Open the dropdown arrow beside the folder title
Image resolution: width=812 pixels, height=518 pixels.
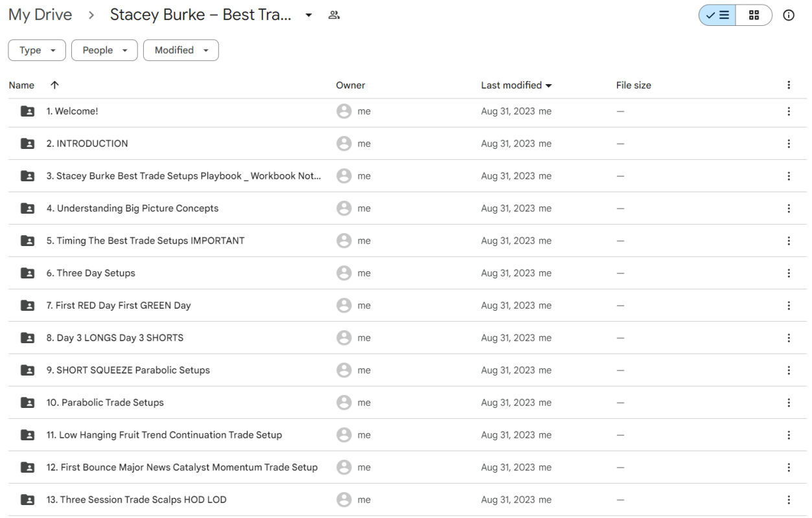click(x=308, y=15)
